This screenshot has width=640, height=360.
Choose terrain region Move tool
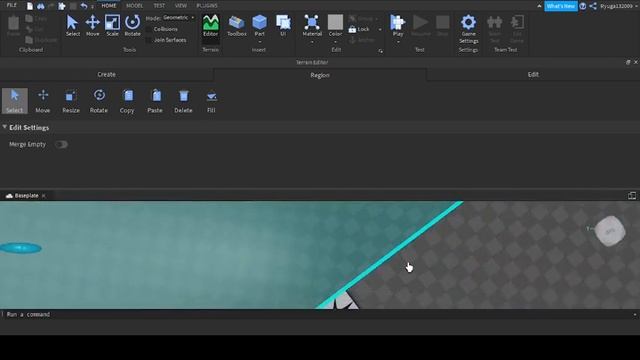pos(43,101)
